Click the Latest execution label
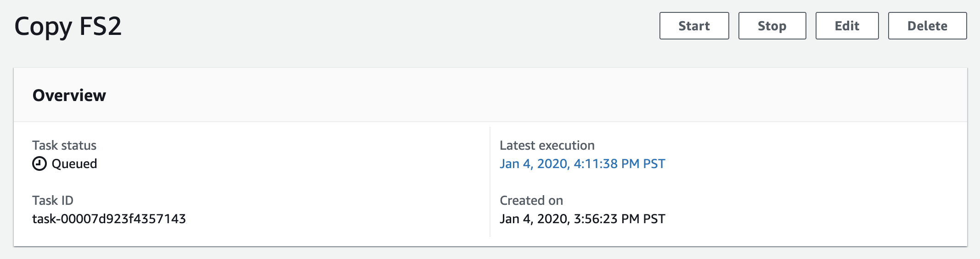Image resolution: width=980 pixels, height=259 pixels. point(547,146)
